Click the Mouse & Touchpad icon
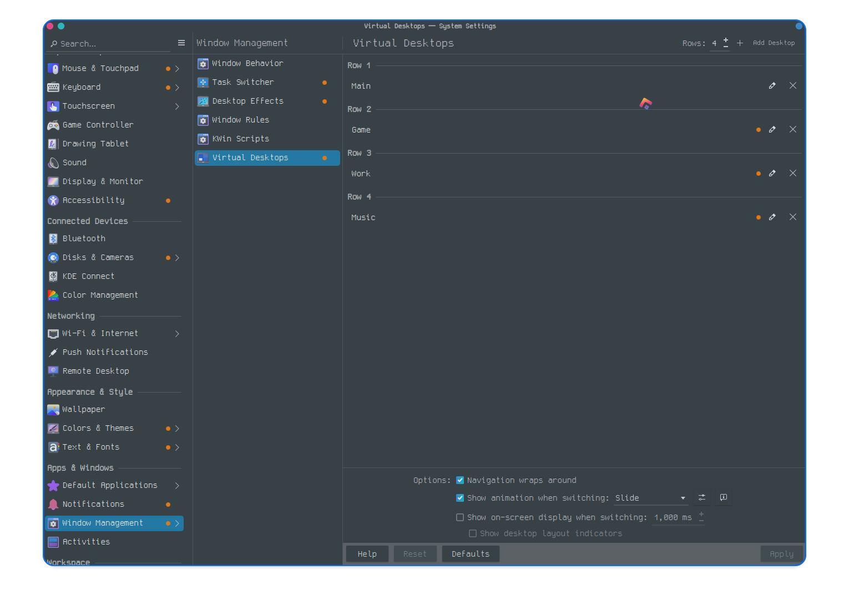 tap(53, 69)
